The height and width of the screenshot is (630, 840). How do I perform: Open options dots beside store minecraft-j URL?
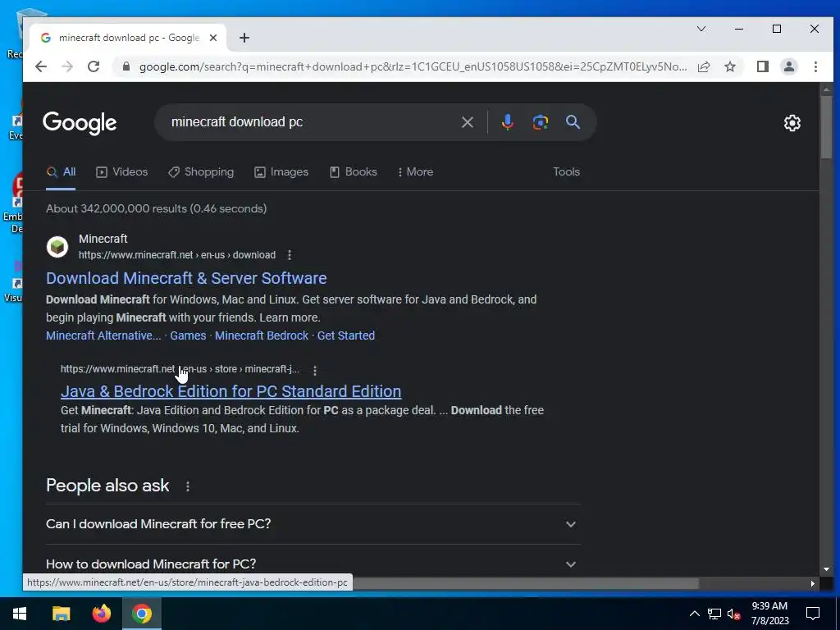[314, 370]
